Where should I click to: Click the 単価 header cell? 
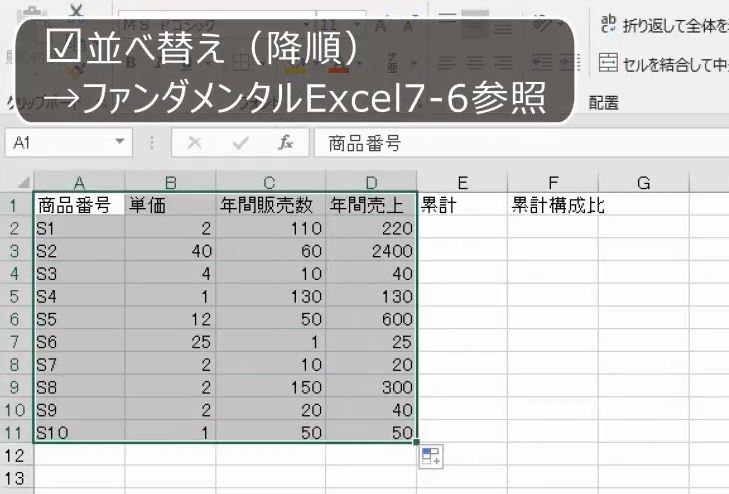click(x=170, y=204)
